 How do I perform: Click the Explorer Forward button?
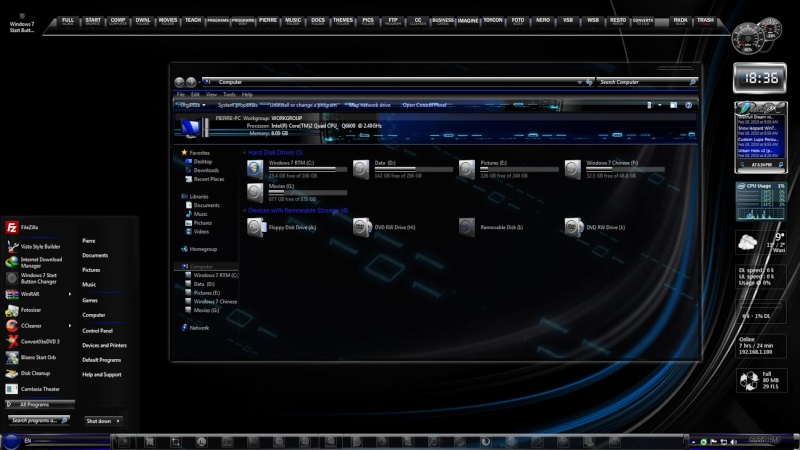coord(191,82)
